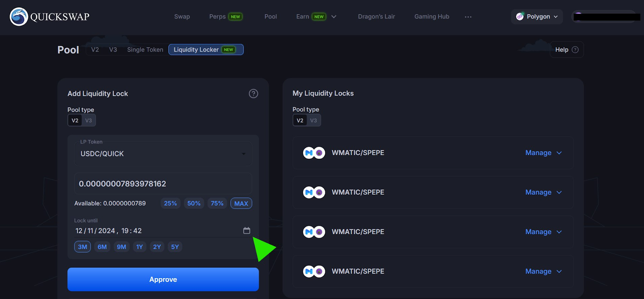Viewport: 644px width, 299px height.
Task: Open the Pool nav item
Action: click(270, 17)
